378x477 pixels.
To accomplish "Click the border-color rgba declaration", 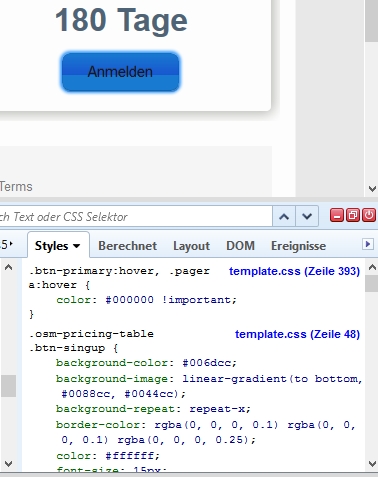I will 206,432.
